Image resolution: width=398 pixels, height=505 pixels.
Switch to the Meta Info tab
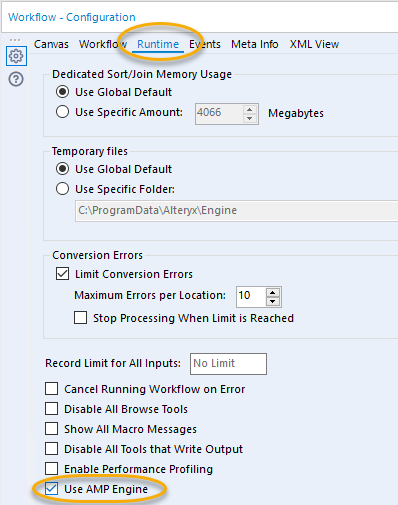(255, 44)
